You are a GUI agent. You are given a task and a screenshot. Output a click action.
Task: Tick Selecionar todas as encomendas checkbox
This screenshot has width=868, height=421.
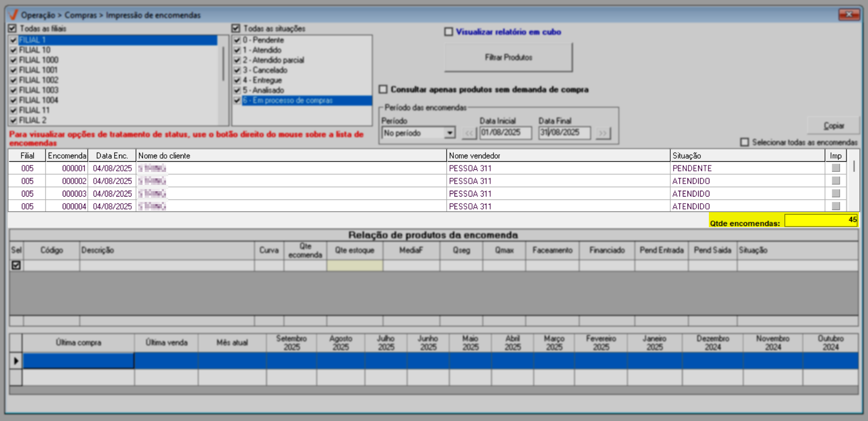pyautogui.click(x=744, y=142)
